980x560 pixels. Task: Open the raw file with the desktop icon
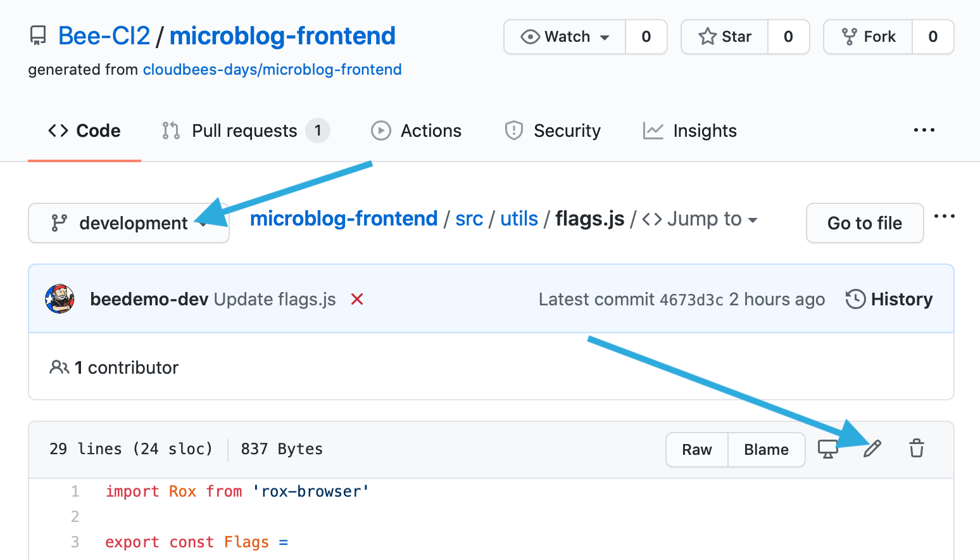(x=829, y=449)
